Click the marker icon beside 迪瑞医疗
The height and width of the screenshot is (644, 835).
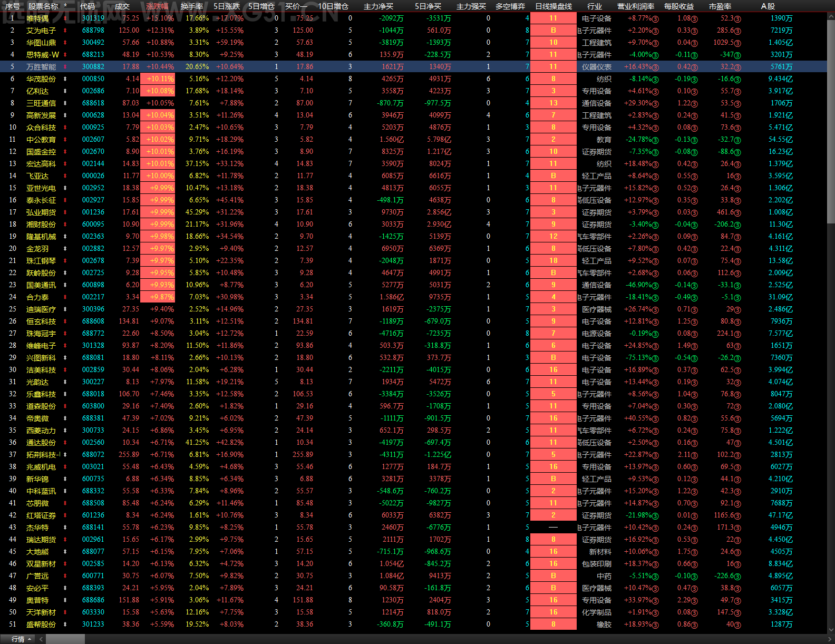[65, 309]
